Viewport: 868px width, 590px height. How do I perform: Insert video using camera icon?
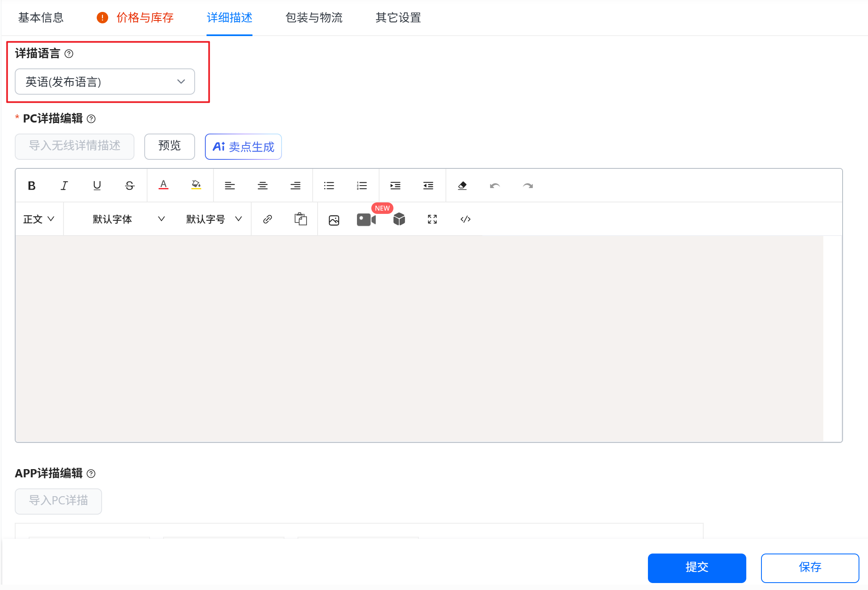tap(366, 220)
